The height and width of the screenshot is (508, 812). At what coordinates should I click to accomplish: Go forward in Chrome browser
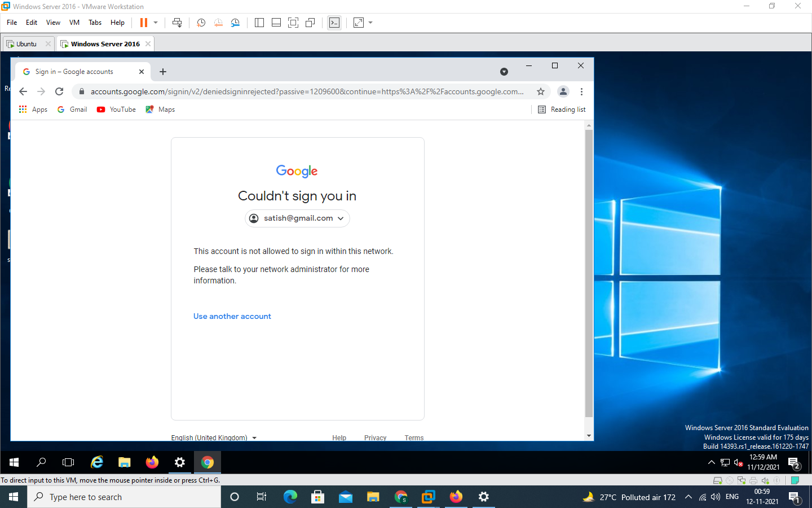(41, 91)
